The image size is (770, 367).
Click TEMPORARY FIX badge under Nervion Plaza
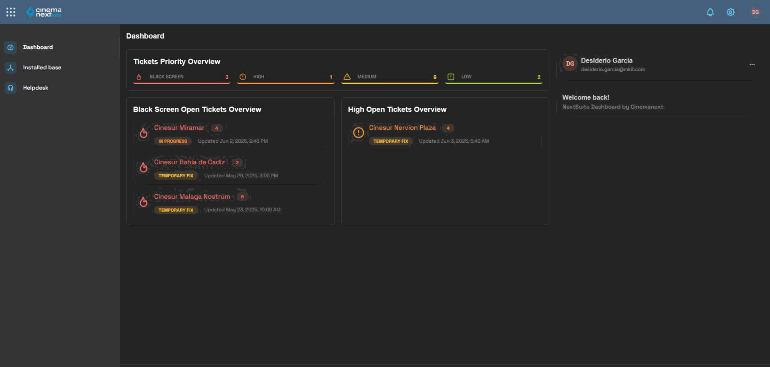391,141
